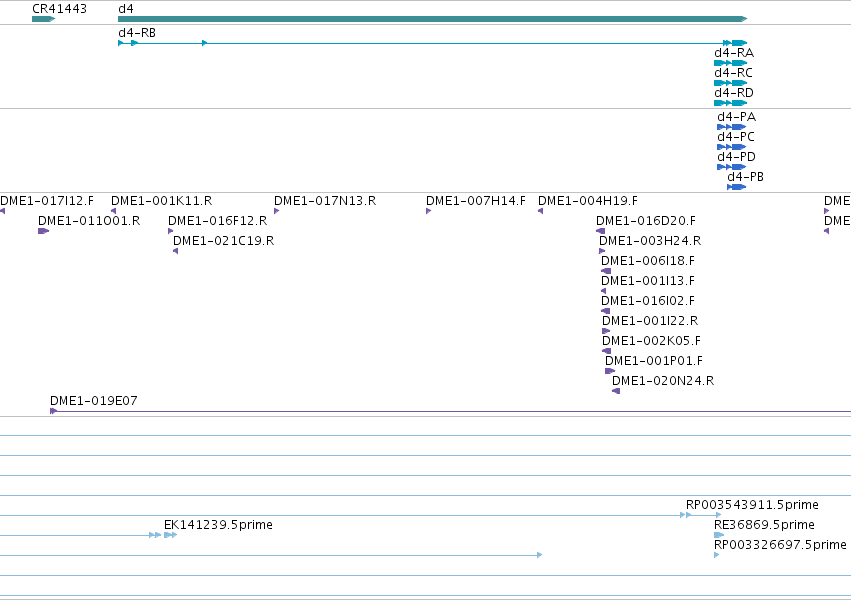This screenshot has height=600, width=851.
Task: Click the DME1-020N24.R label
Action: pyautogui.click(x=663, y=381)
